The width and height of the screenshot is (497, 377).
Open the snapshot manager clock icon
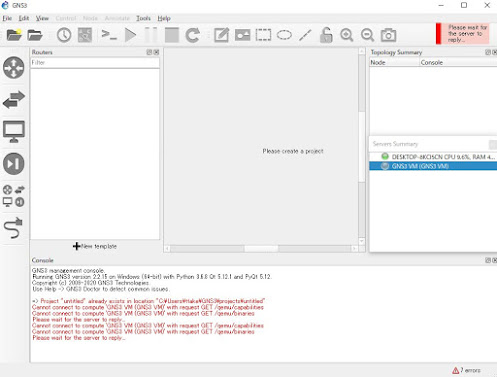[64, 35]
